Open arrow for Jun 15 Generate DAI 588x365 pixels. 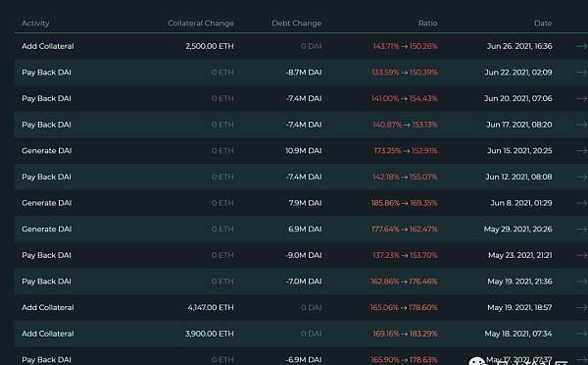(x=582, y=150)
